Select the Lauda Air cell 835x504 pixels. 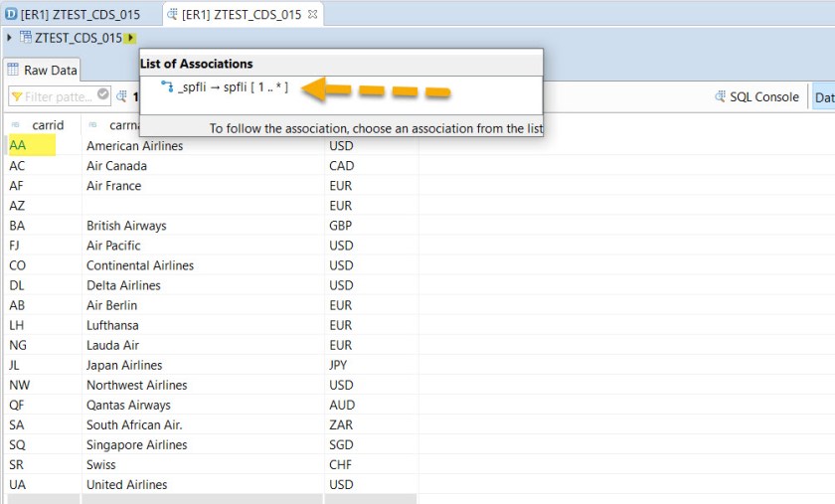point(203,345)
